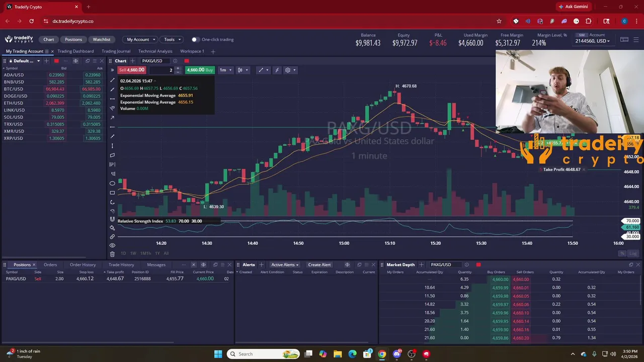This screenshot has height=362, width=644.
Task: Switch to Trading Journal workspace tab
Action: click(116, 51)
